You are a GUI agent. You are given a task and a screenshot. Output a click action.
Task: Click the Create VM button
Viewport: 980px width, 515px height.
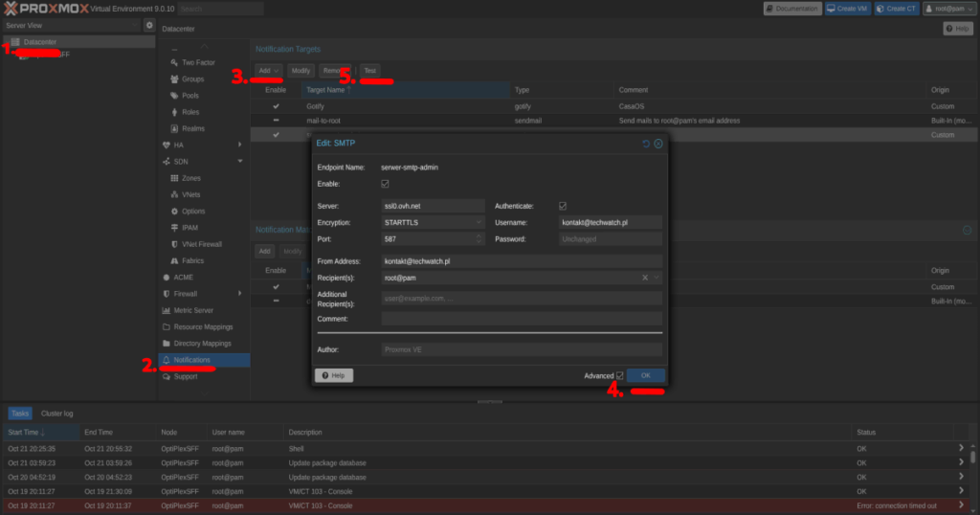click(849, 9)
